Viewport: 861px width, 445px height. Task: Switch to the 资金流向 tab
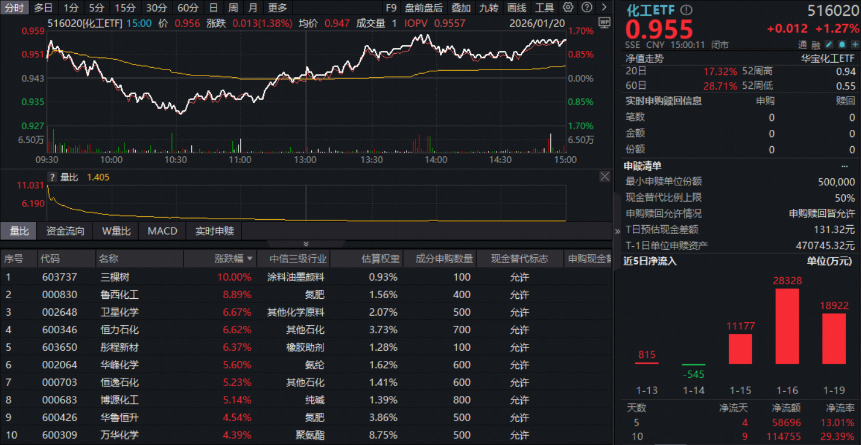[65, 232]
